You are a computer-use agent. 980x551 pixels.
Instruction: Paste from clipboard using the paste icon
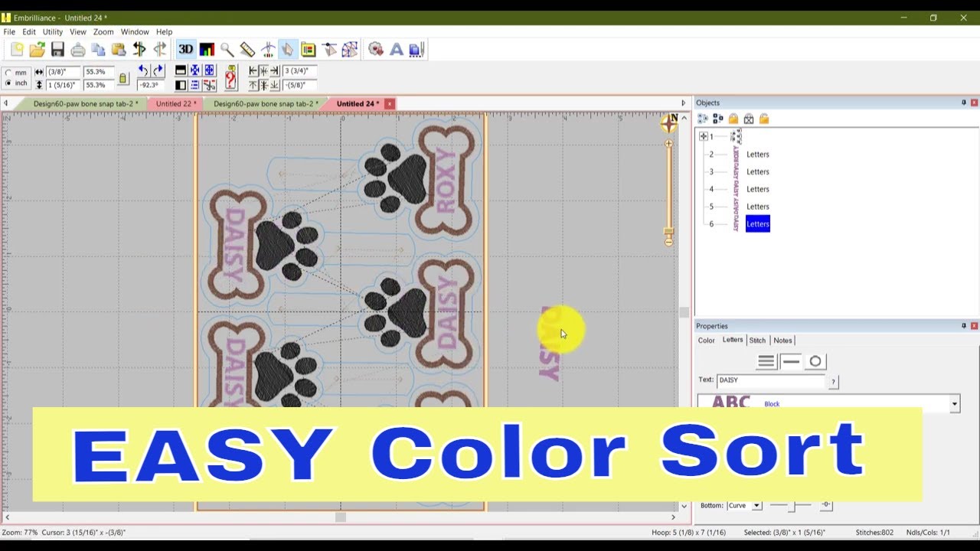point(119,50)
